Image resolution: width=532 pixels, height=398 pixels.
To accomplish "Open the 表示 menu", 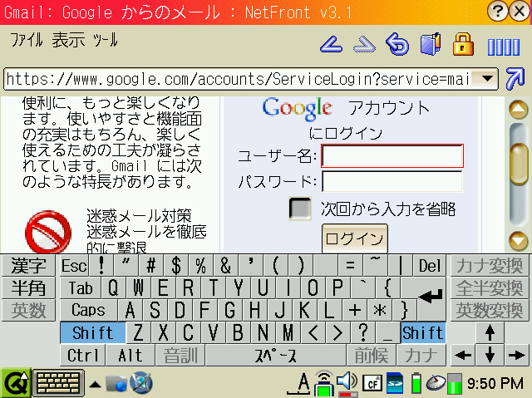I will click(68, 40).
